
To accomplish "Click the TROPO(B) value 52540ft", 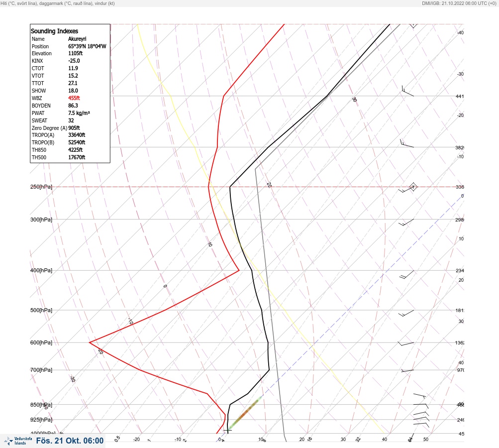I will pyautogui.click(x=77, y=142).
